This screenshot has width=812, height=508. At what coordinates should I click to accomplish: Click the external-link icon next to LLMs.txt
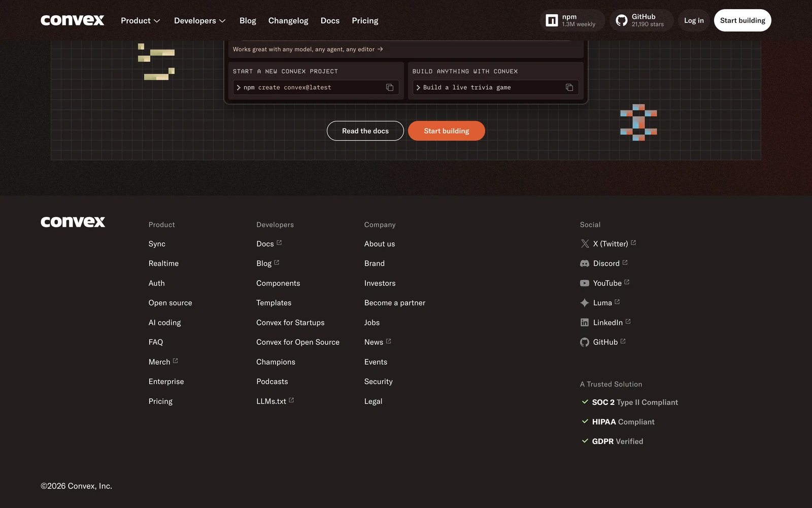click(x=291, y=400)
